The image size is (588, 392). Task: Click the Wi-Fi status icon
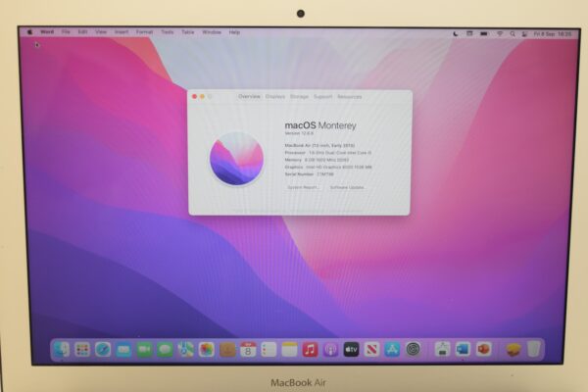(499, 32)
